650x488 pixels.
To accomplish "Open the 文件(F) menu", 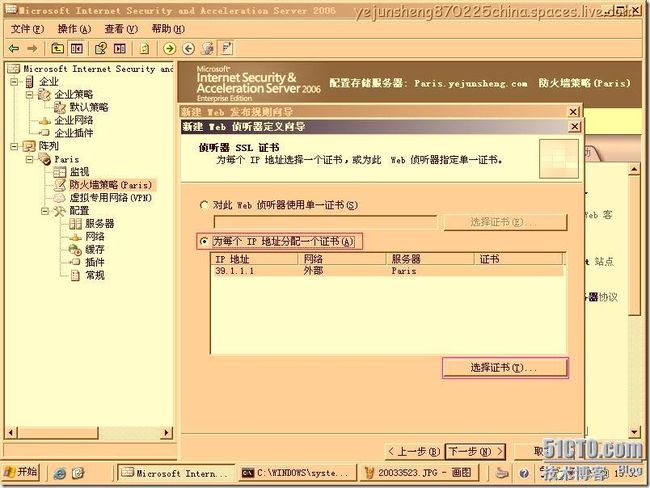I will 27,29.
